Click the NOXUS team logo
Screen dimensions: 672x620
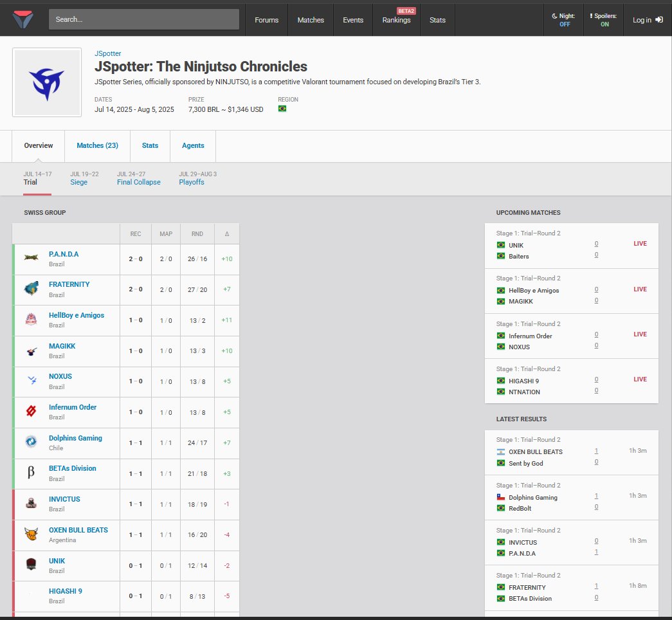(32, 380)
